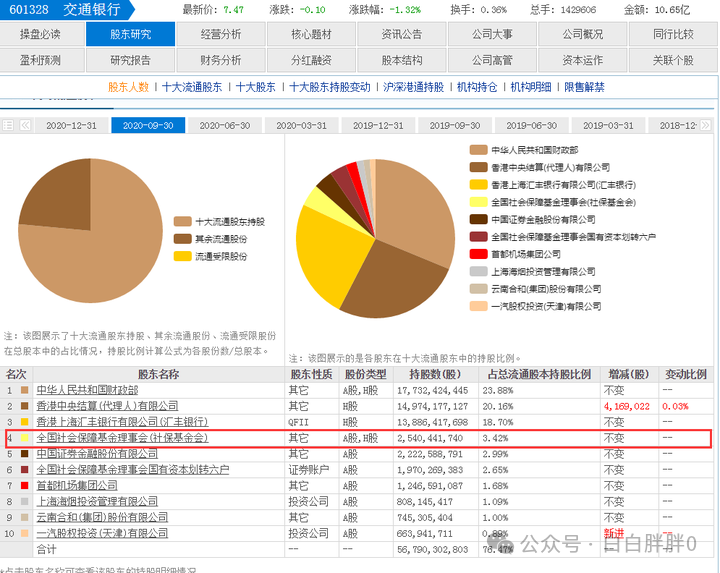This screenshot has height=573, width=720.
Task: Open shareholder 上海海烟投资管理有限公司 details
Action: point(97,502)
